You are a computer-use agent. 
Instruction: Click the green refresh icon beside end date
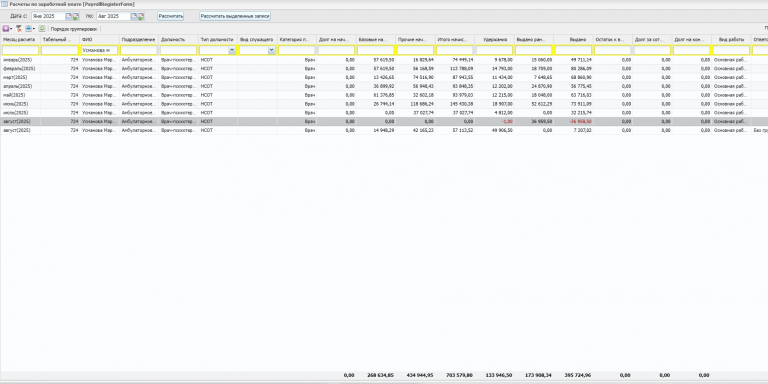pyautogui.click(x=141, y=16)
